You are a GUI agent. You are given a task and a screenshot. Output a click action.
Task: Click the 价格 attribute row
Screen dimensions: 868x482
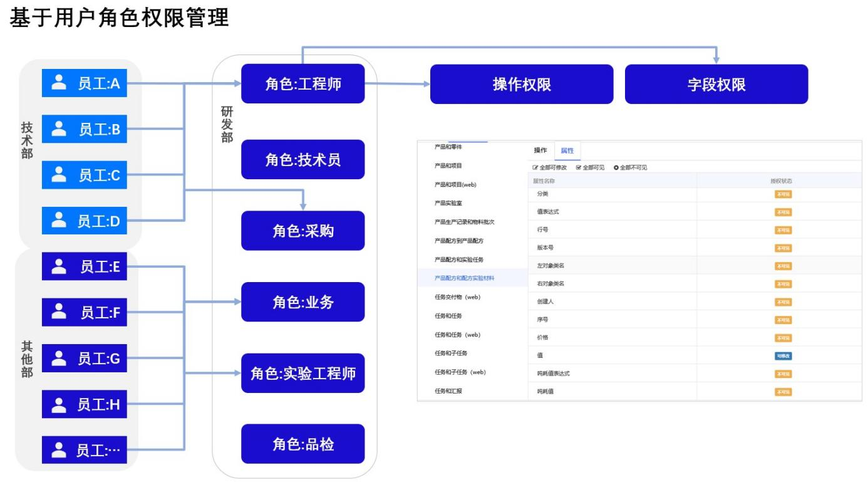[535, 338]
